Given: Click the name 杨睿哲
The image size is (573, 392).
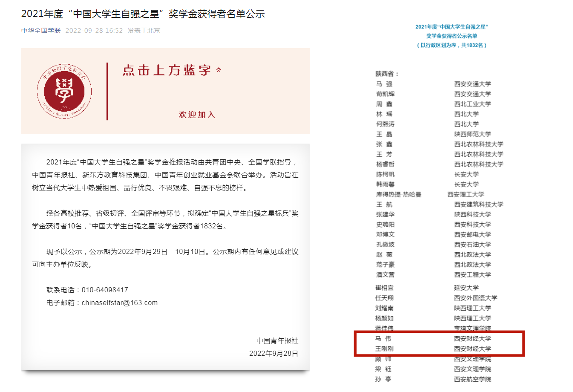Looking at the screenshot, I should (x=385, y=164).
